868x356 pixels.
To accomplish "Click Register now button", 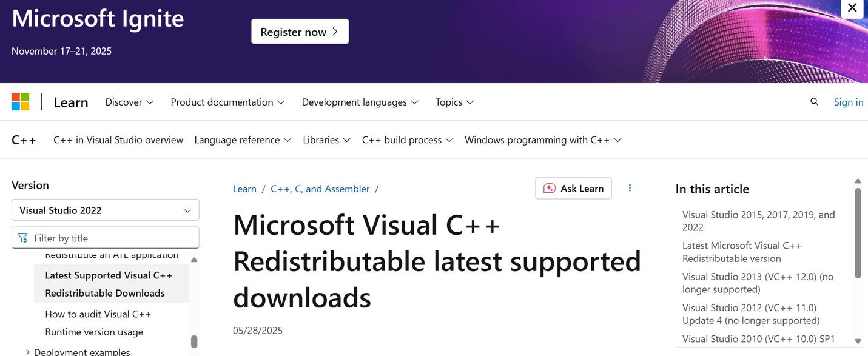I will (300, 32).
